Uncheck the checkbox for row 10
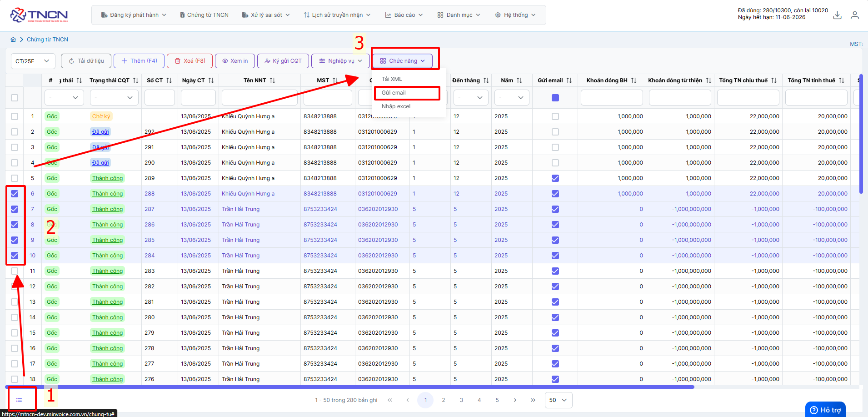 (x=15, y=256)
